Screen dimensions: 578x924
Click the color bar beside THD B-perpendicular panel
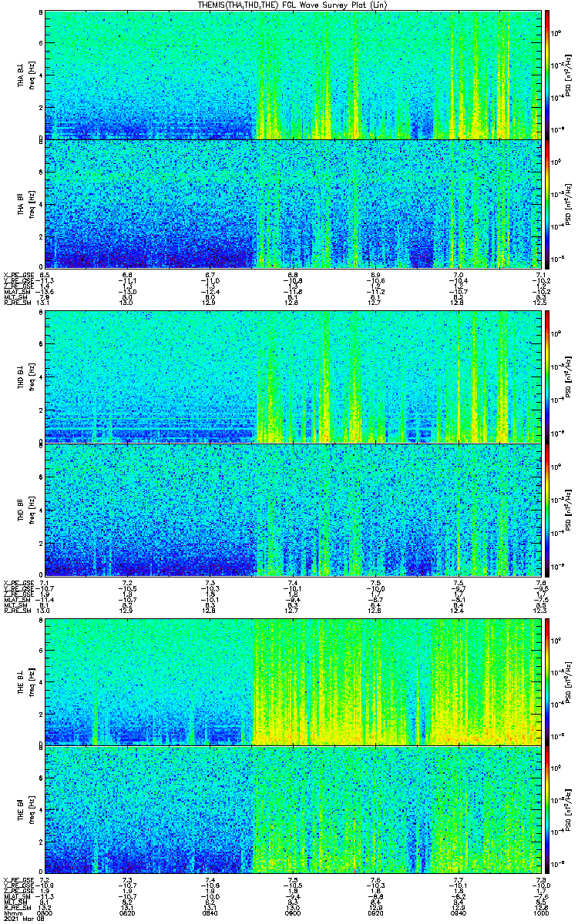[547, 377]
